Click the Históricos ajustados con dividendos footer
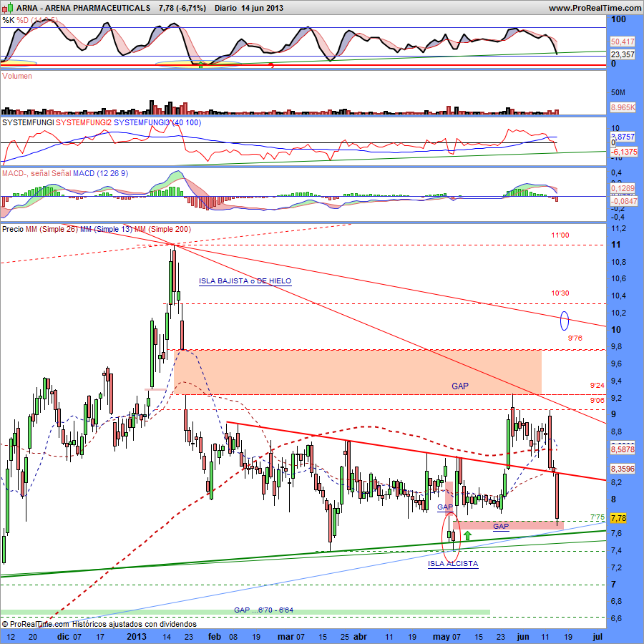Screen dimensions: 644x644 tap(135, 624)
